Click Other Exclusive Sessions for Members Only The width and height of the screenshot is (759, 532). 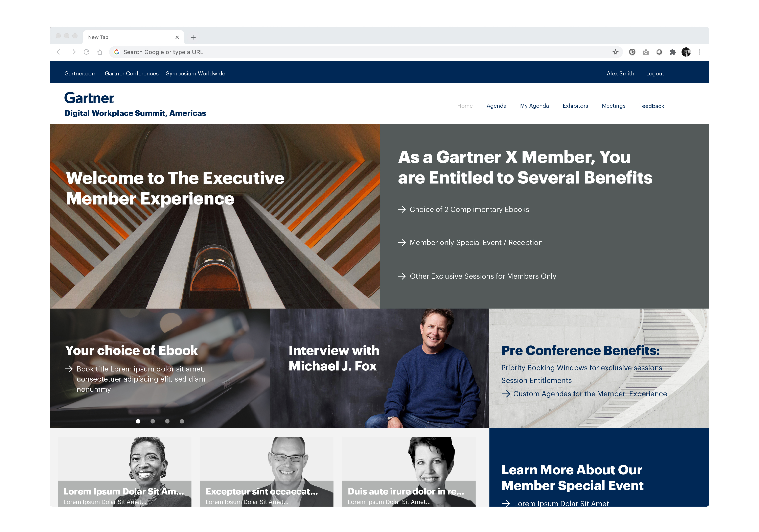click(483, 276)
